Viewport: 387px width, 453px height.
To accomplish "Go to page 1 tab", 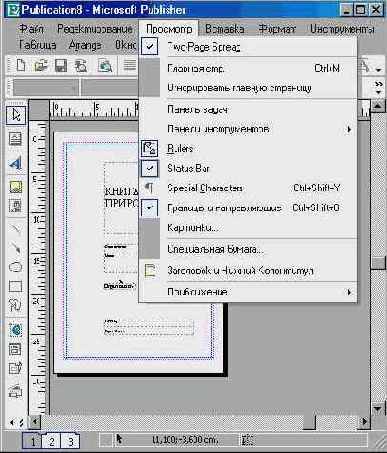I will tap(33, 441).
